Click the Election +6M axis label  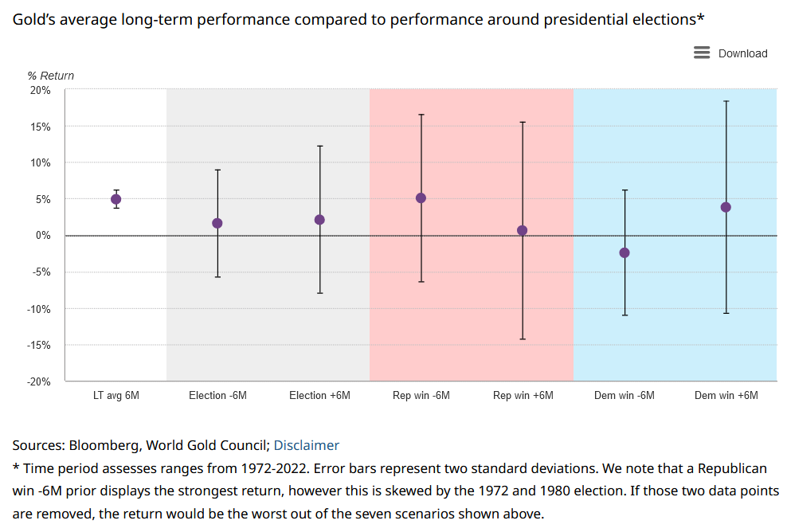point(319,396)
